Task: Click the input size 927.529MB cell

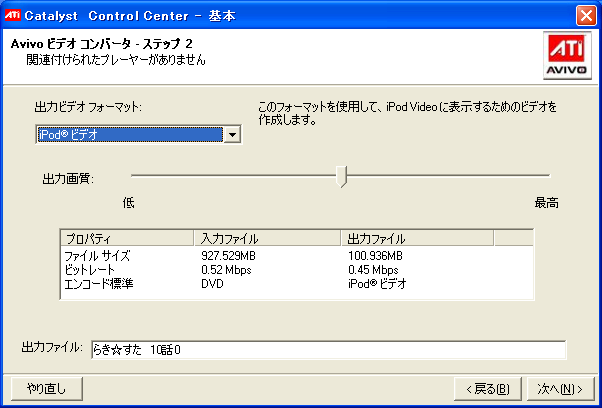Action: tap(228, 256)
